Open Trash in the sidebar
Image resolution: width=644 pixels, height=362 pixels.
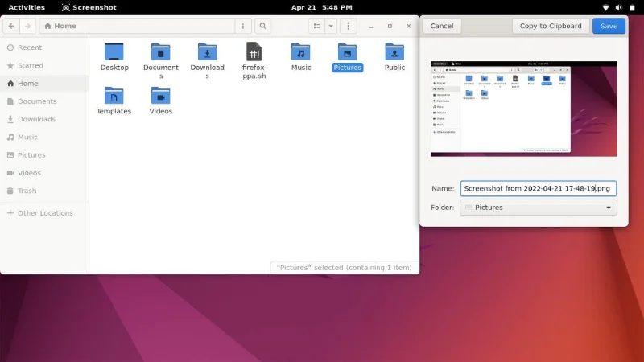pos(44,191)
